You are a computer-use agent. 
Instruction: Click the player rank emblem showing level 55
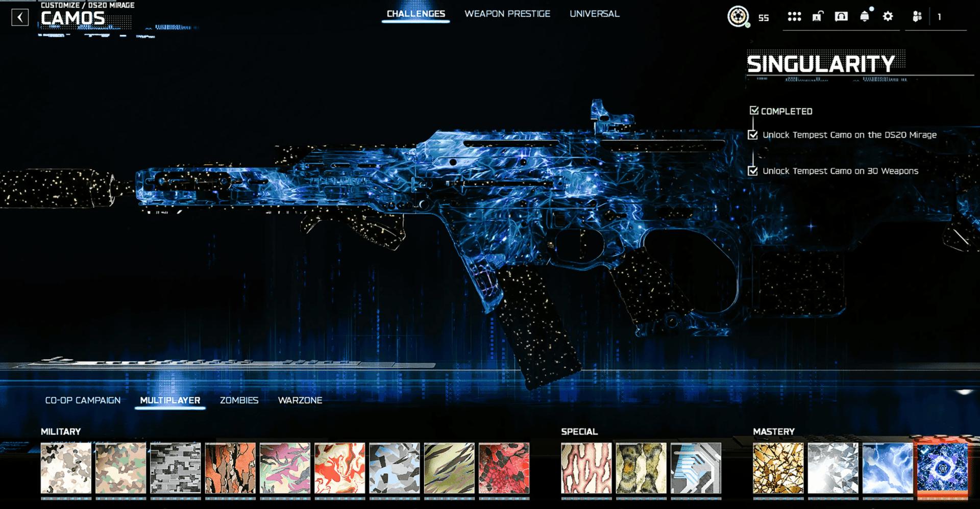737,16
